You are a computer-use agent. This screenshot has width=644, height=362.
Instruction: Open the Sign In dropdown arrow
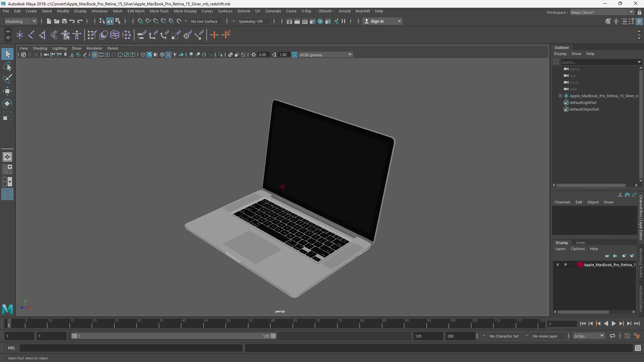(x=399, y=21)
